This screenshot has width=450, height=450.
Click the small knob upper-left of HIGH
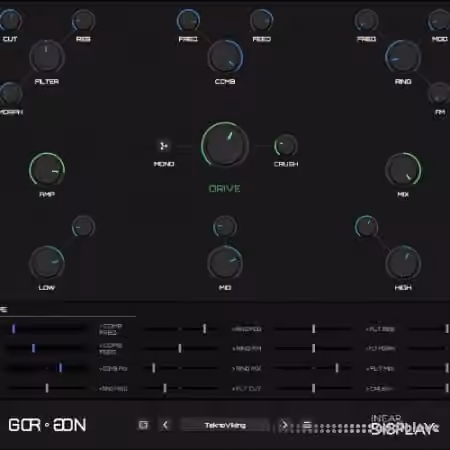[x=366, y=227]
